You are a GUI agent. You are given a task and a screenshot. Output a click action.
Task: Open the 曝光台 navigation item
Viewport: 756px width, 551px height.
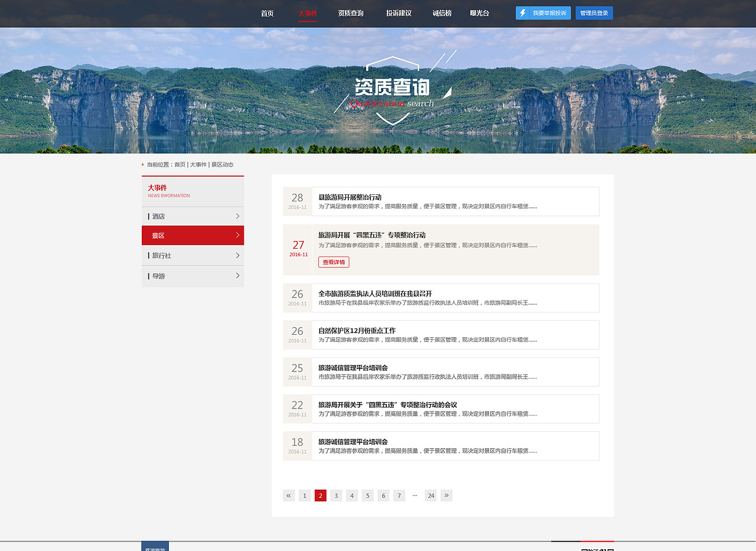click(x=480, y=13)
